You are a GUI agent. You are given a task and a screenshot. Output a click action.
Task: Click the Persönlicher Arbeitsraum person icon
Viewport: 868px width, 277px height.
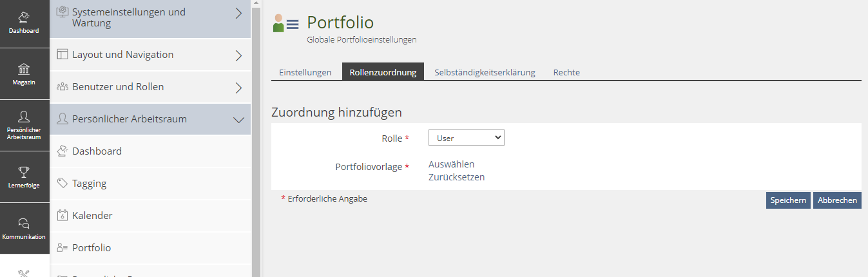click(x=24, y=117)
